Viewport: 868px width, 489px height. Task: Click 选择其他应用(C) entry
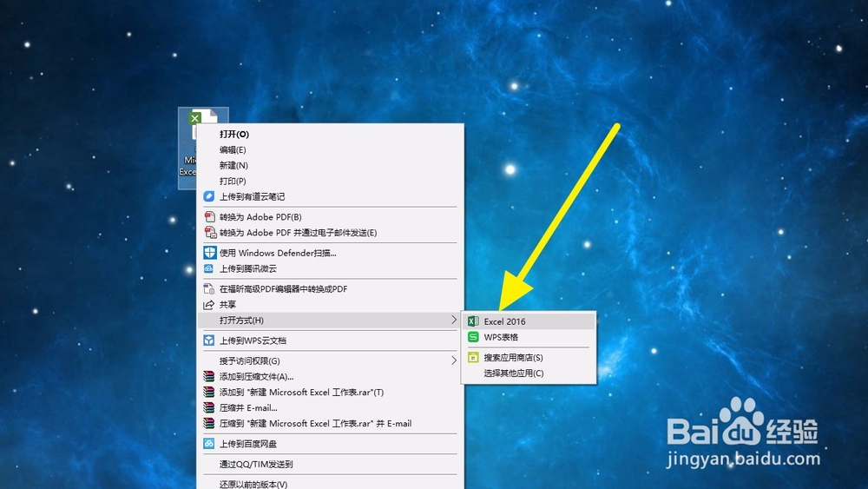tap(529, 373)
